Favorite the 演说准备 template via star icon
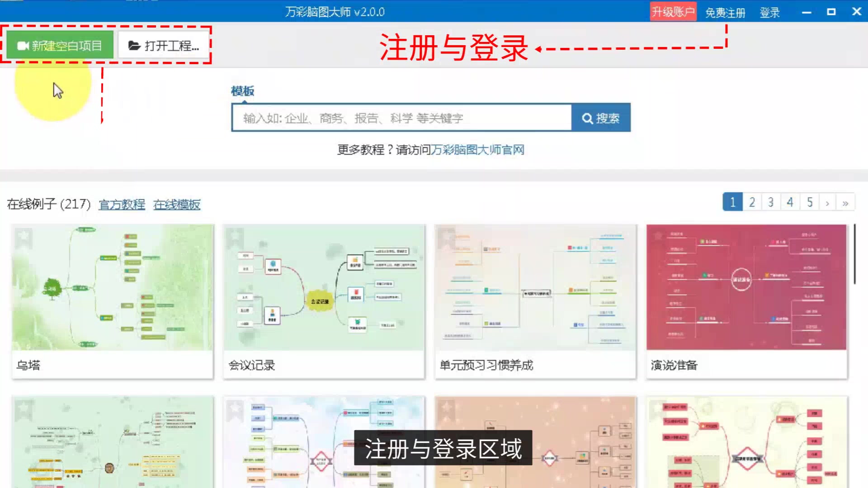868x488 pixels. (658, 237)
